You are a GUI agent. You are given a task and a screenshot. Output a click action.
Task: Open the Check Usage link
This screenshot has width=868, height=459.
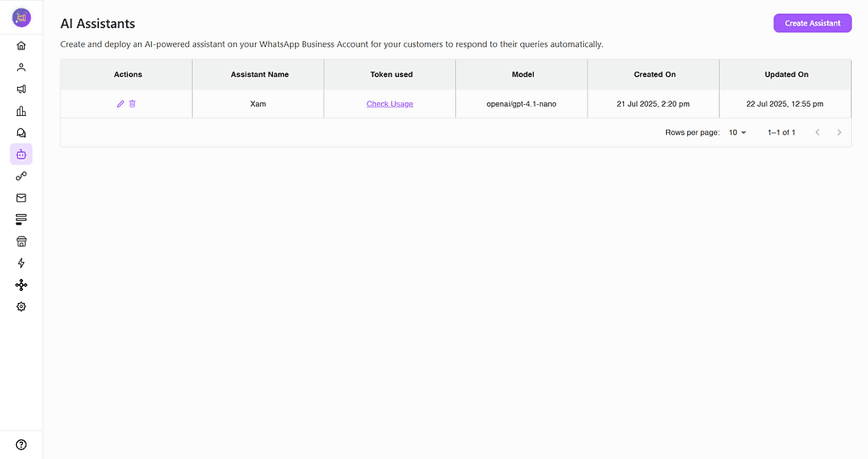click(390, 103)
